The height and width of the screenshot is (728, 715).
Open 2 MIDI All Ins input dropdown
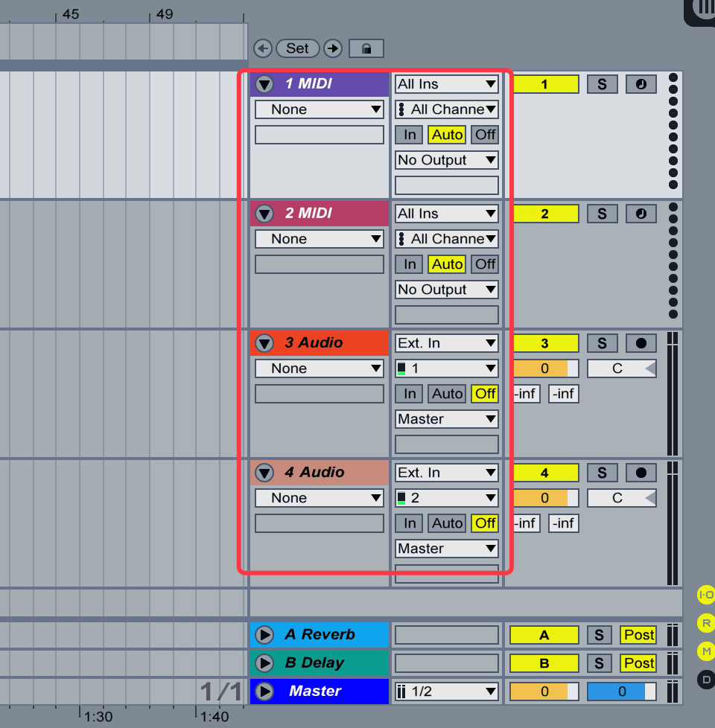coord(446,214)
